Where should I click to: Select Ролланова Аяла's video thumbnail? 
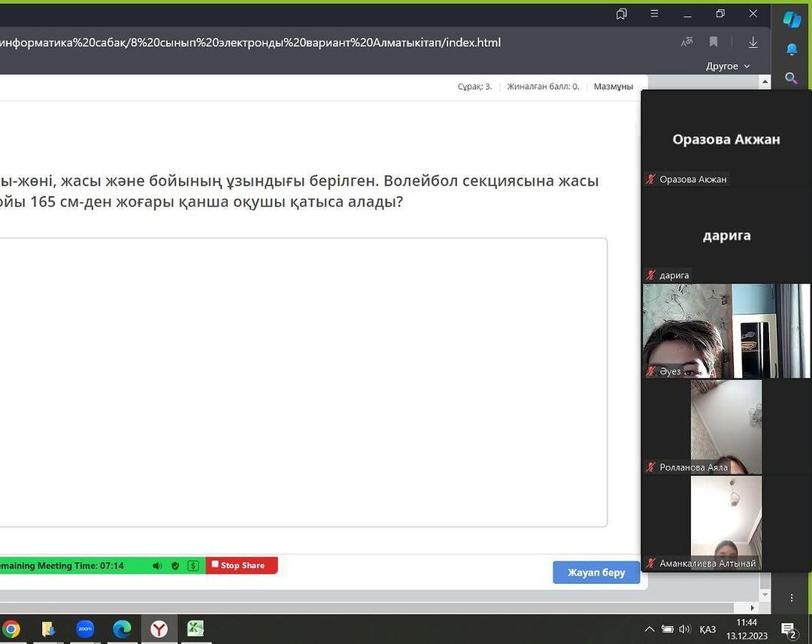(x=726, y=427)
